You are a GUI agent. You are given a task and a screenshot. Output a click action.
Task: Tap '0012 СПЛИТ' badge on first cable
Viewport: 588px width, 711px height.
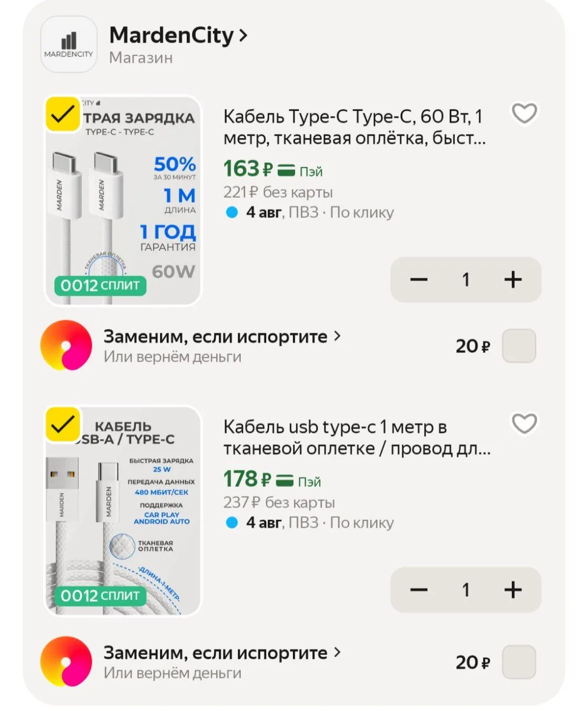click(x=100, y=286)
